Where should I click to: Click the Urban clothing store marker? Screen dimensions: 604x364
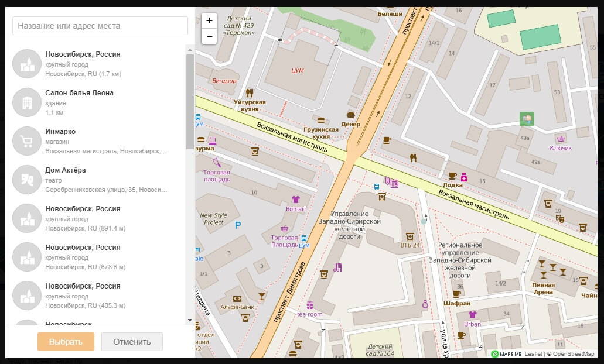pos(473,315)
